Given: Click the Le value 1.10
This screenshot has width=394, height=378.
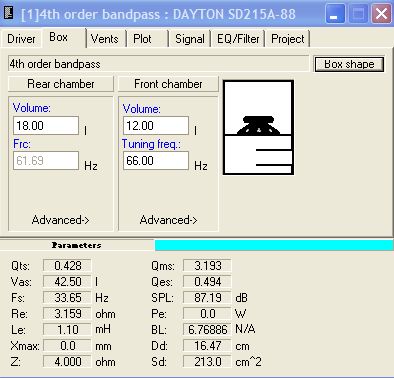Looking at the screenshot, I should click(x=67, y=330).
